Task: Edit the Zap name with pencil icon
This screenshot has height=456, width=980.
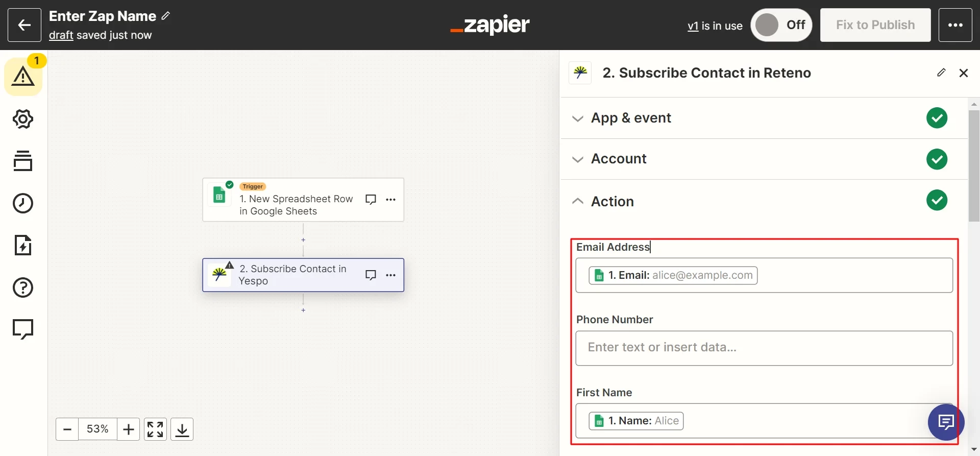Action: (x=166, y=16)
